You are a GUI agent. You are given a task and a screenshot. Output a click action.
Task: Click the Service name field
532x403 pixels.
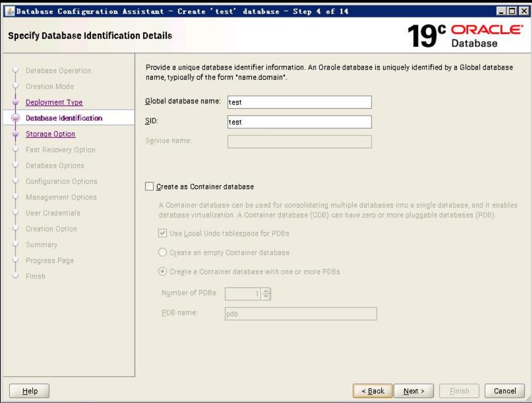click(x=299, y=142)
